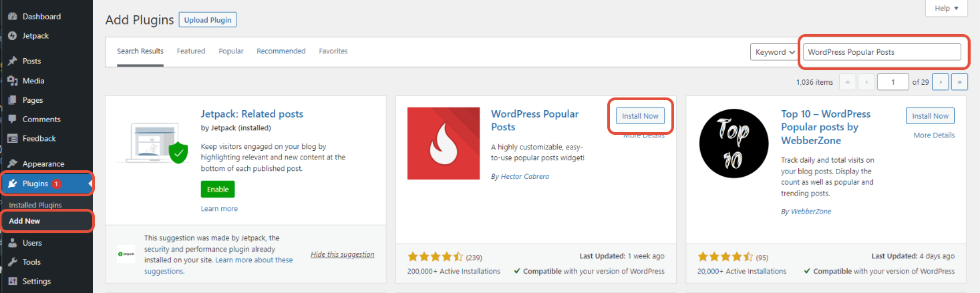980x293 pixels.
Task: Click the Tools wrench icon
Action: (12, 262)
